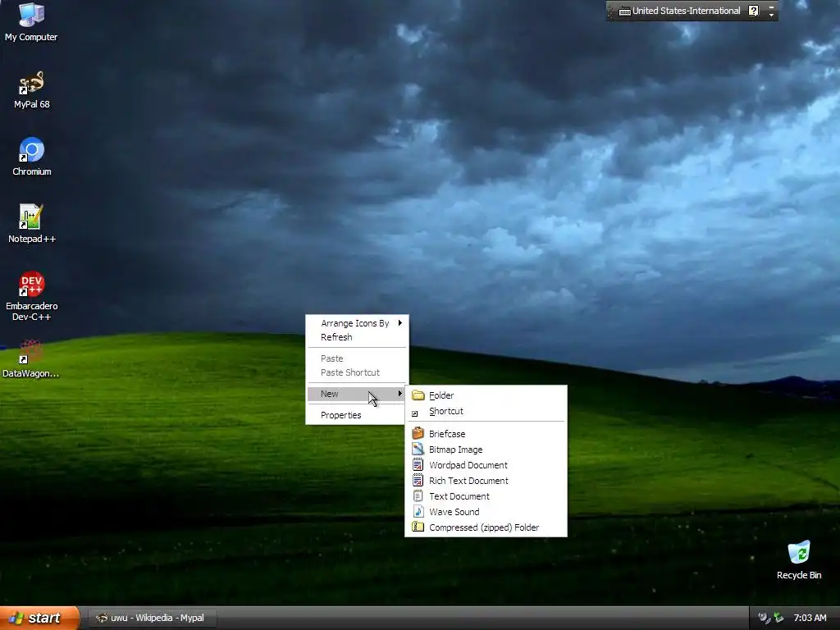Create a new Shortcut
Screen dimensions: 840x630
486,411
